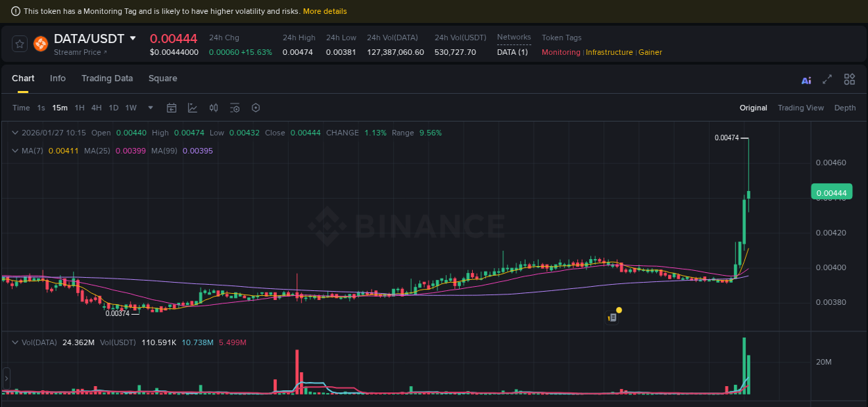Image resolution: width=868 pixels, height=407 pixels.
Task: Click the Streamr token logo
Action: pyautogui.click(x=40, y=43)
